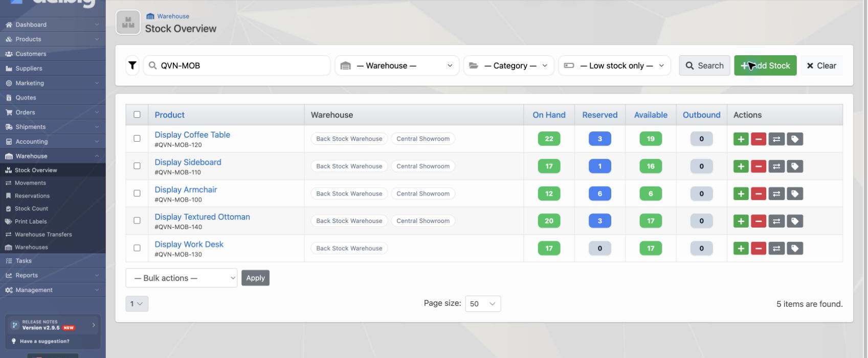Open the Page size dropdown

[x=483, y=304]
